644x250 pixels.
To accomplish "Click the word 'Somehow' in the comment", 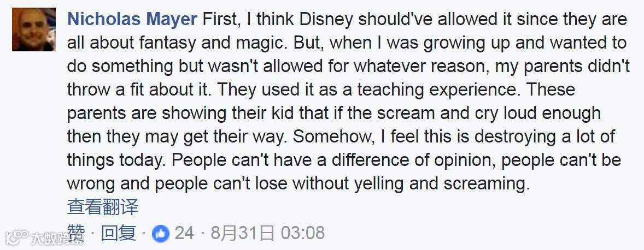I will (x=332, y=136).
